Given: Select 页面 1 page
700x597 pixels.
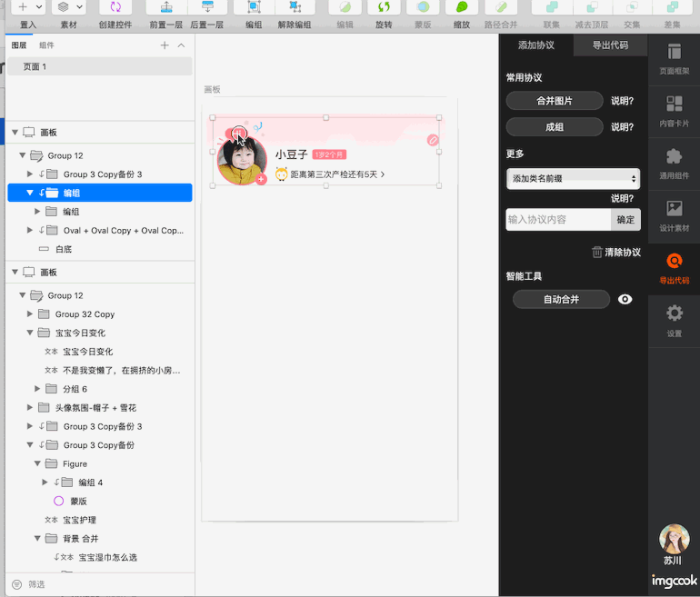Looking at the screenshot, I should coord(100,66).
